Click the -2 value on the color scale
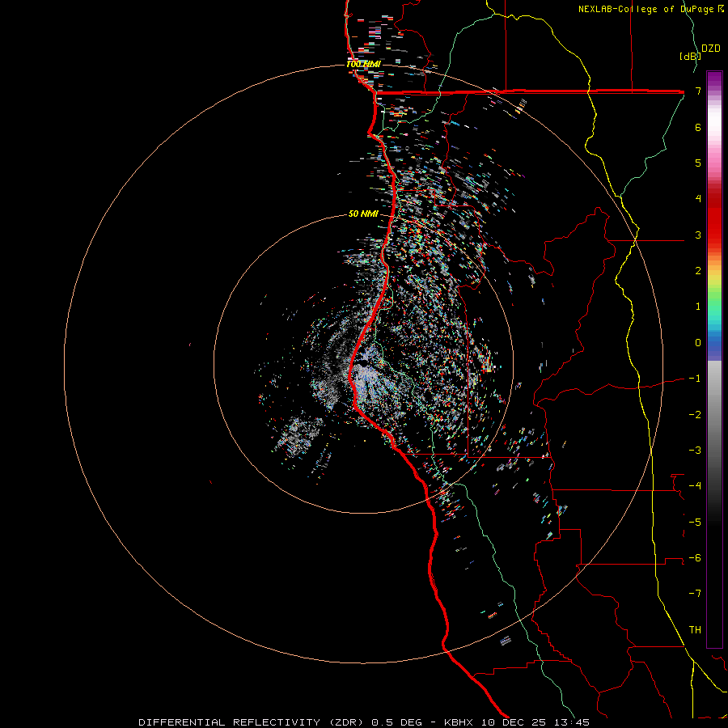The height and width of the screenshot is (728, 728). 695,415
